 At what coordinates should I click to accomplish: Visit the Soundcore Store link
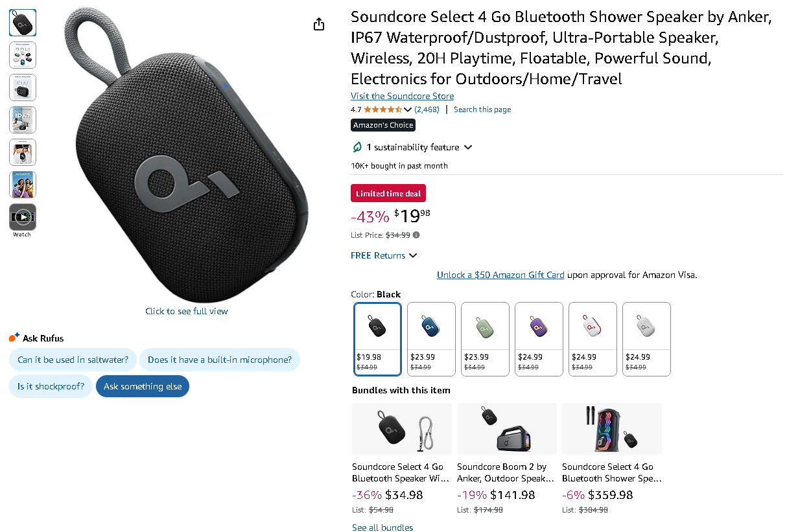402,96
